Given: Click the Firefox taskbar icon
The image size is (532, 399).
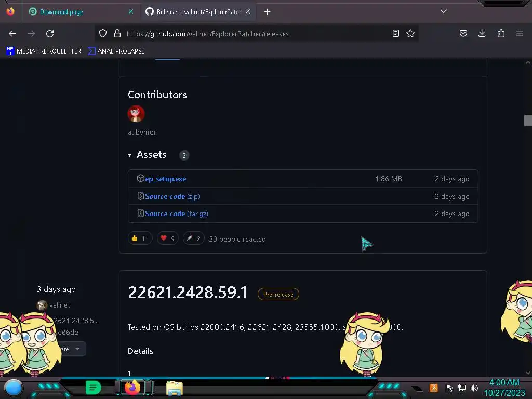Looking at the screenshot, I should (132, 387).
